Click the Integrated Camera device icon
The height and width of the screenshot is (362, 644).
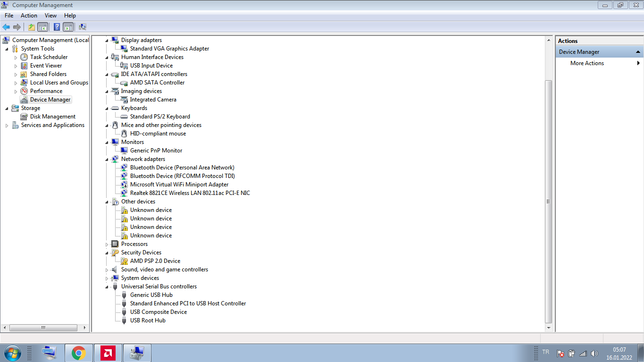pos(124,100)
